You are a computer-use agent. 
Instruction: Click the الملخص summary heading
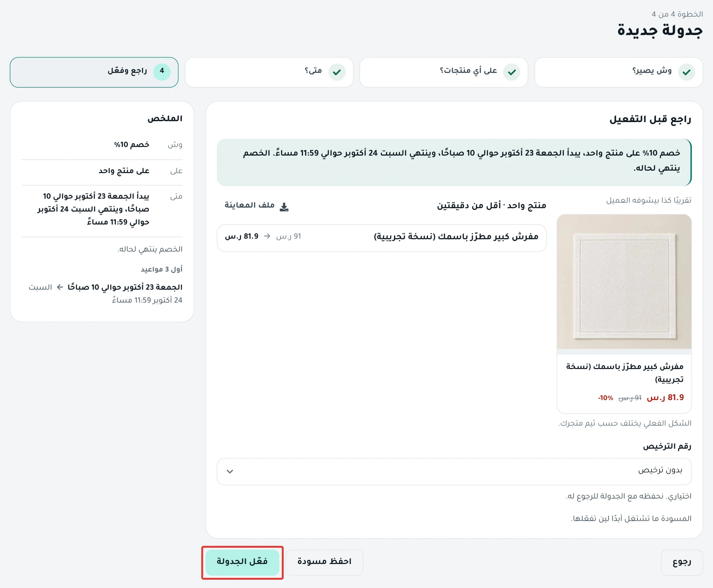point(165,119)
